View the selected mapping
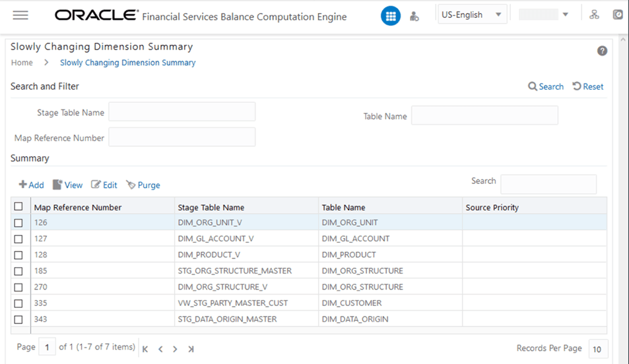This screenshot has height=364, width=629. pos(67,185)
